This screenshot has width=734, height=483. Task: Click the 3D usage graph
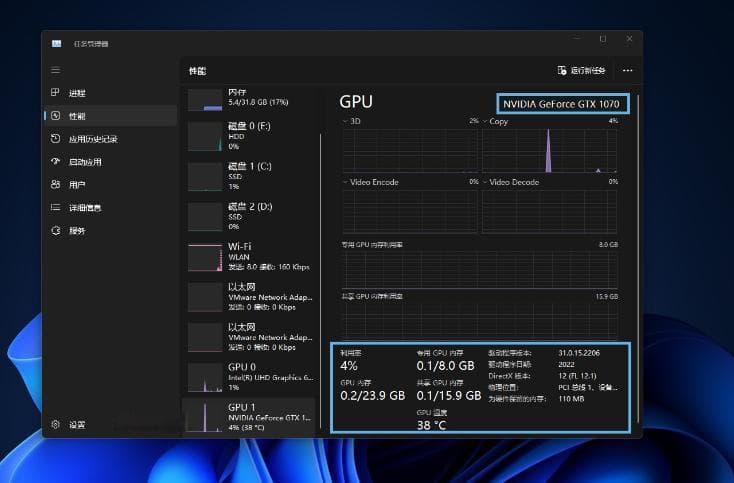point(410,150)
